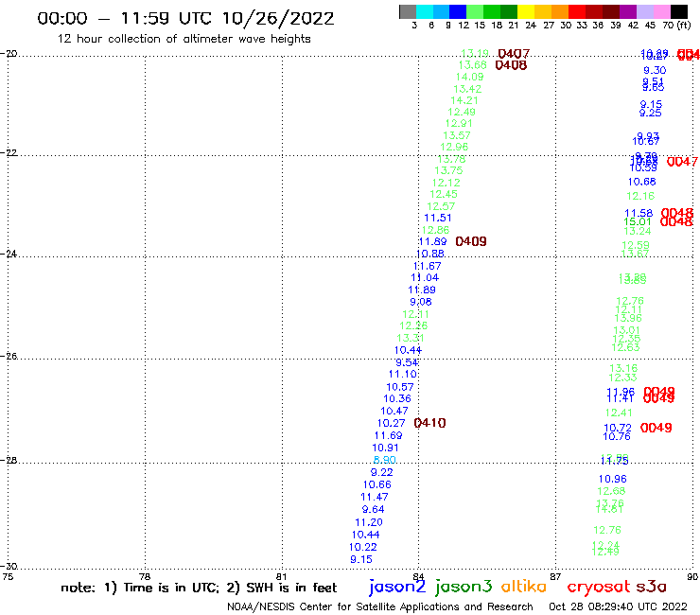
Task: Select the orange swatch in the height legend
Action: click(x=560, y=11)
